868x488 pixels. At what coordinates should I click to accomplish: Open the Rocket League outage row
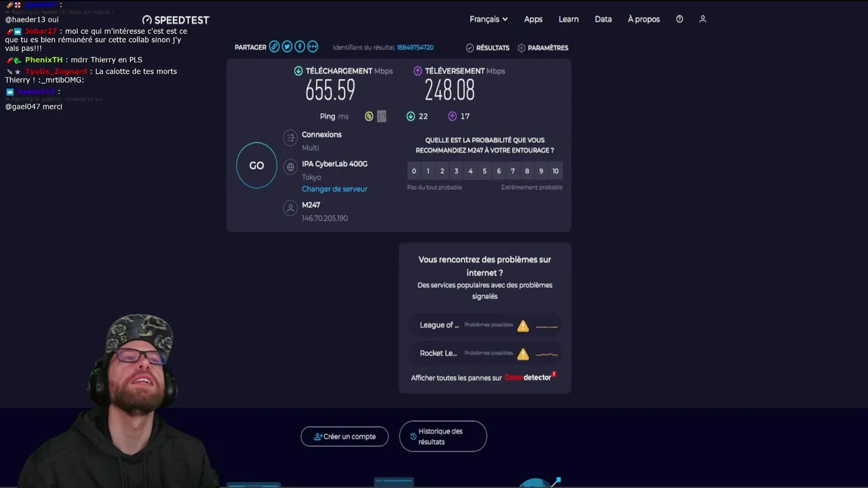[x=485, y=353]
